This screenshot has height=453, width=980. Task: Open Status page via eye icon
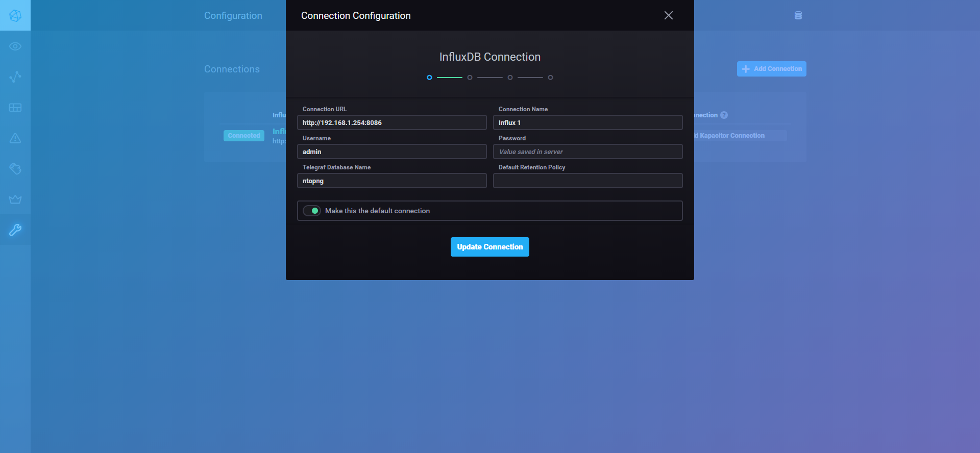(15, 46)
